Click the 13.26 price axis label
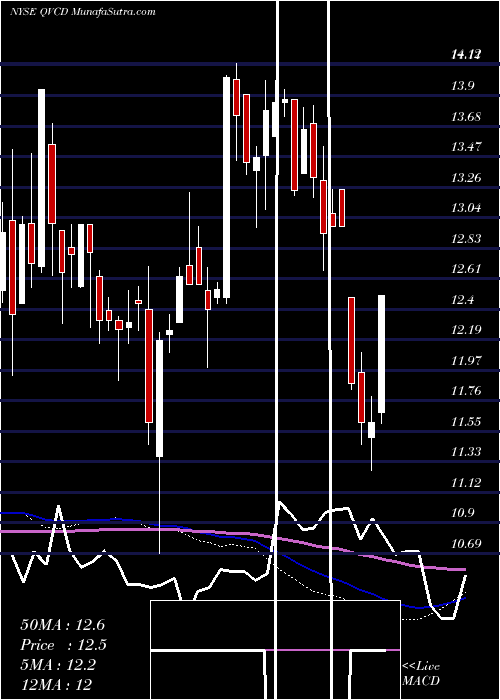 coord(466,178)
